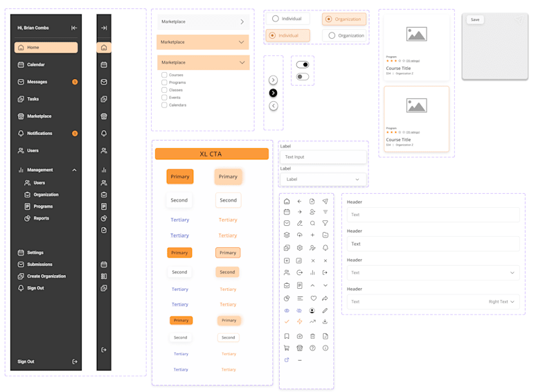Click the trash bin icon in icon grid
The image size is (554, 392).
tap(312, 336)
